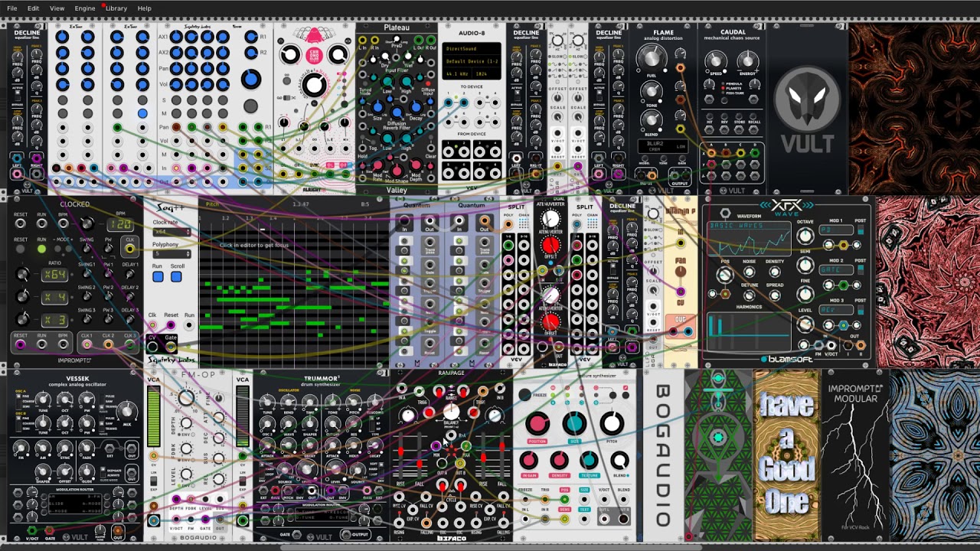Image resolution: width=980 pixels, height=551 pixels.
Task: Click the Clocked BPM knob
Action: coord(87,223)
